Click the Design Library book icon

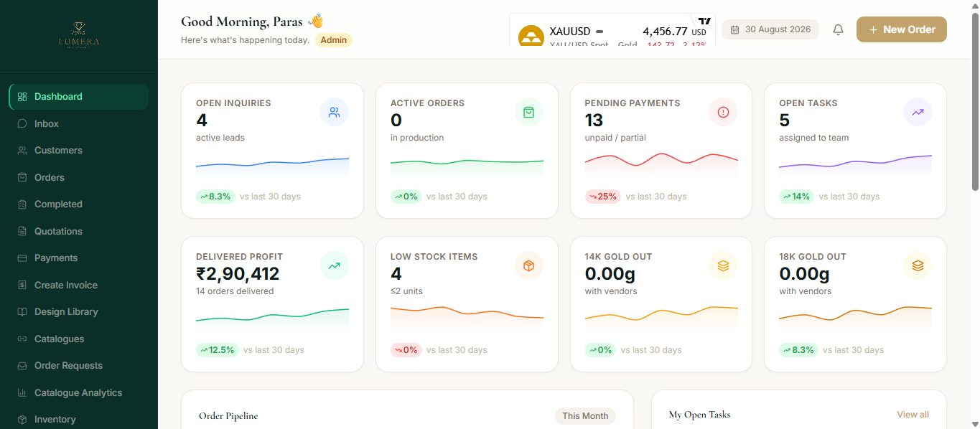pos(22,312)
